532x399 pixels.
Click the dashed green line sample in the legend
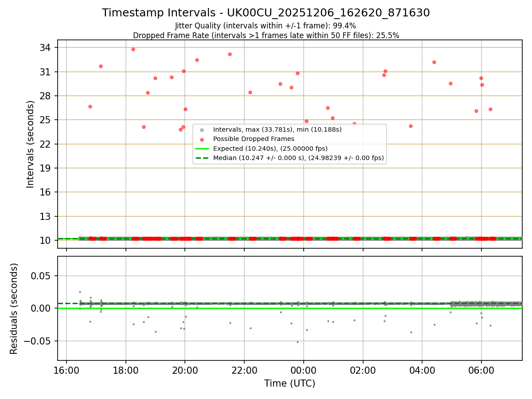202,158
